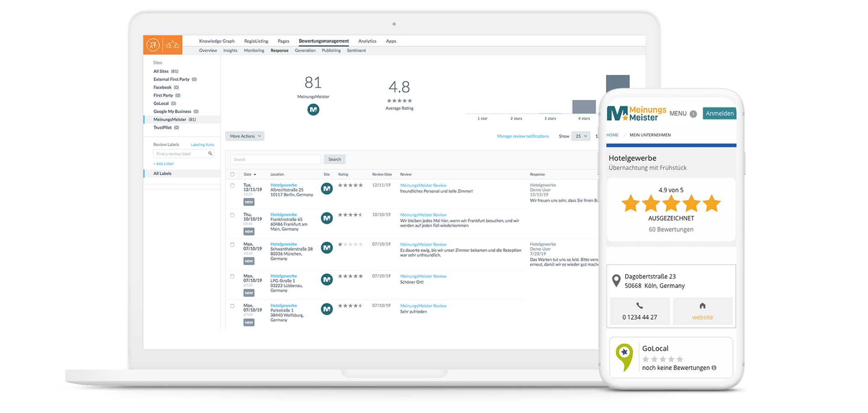Click the 4 stars bar in chart
868x413 pixels.
[584, 106]
